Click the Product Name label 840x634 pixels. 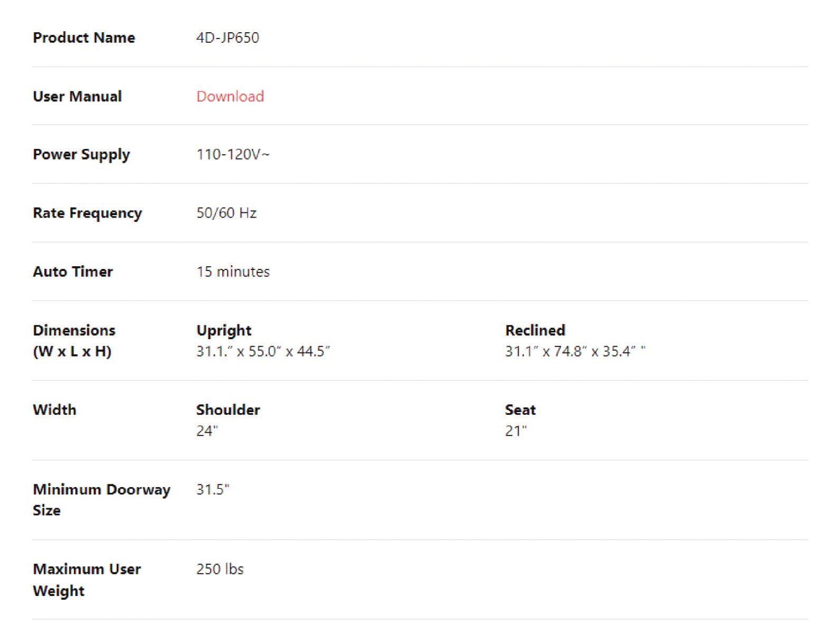point(83,38)
